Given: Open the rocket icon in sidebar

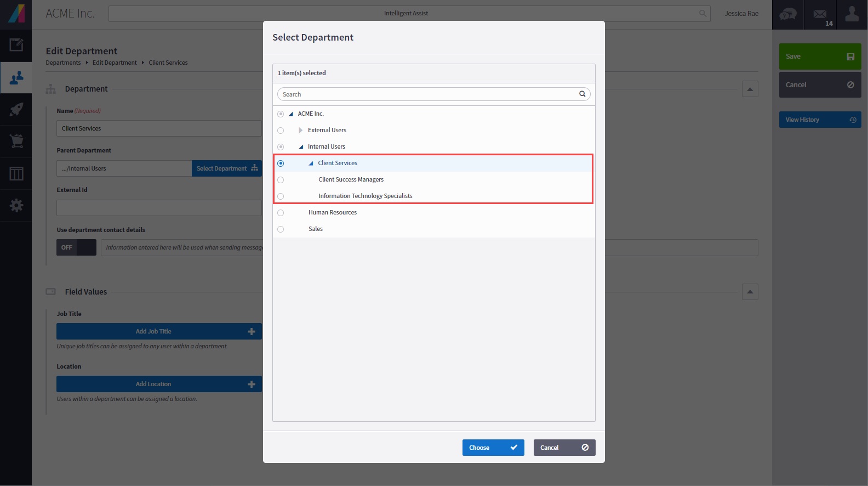Looking at the screenshot, I should [16, 109].
